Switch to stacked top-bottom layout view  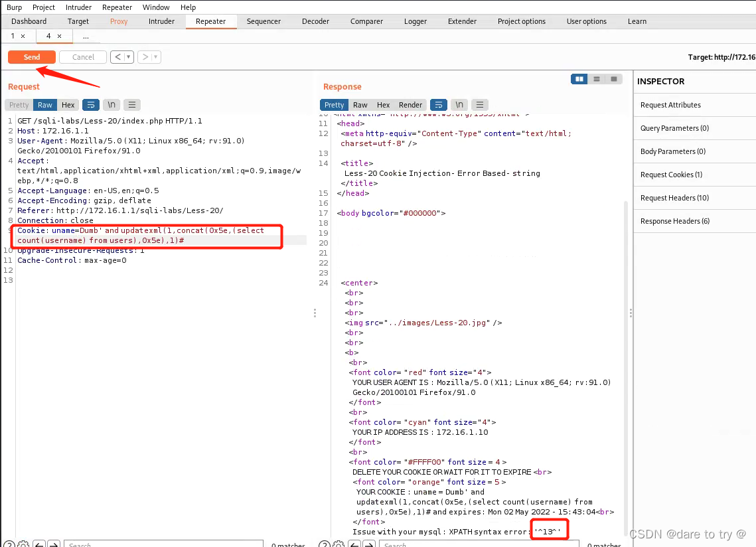[597, 79]
